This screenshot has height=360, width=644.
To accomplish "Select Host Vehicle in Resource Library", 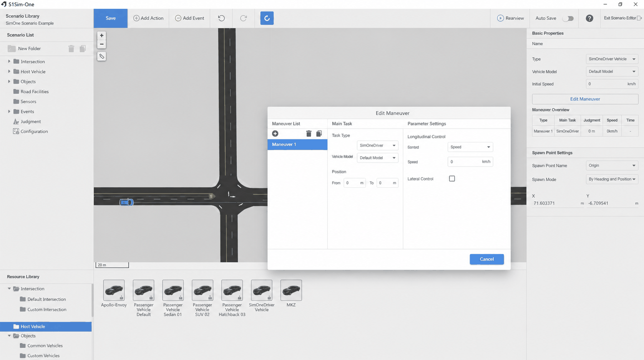I will pyautogui.click(x=46, y=327).
